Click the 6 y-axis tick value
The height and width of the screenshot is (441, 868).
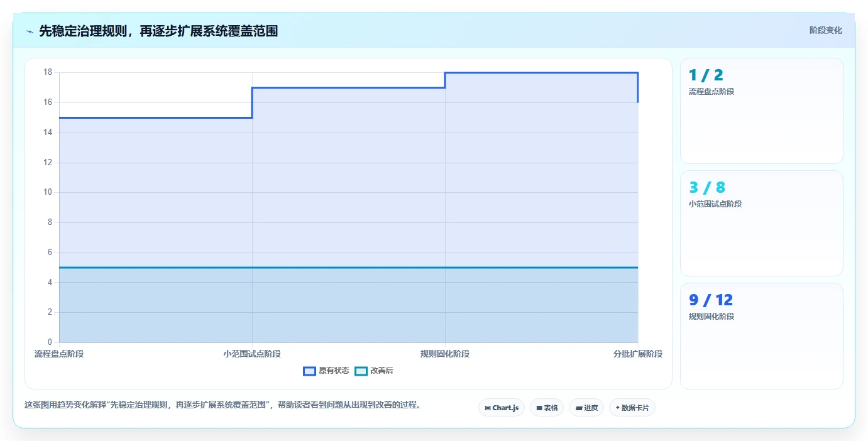pos(50,253)
